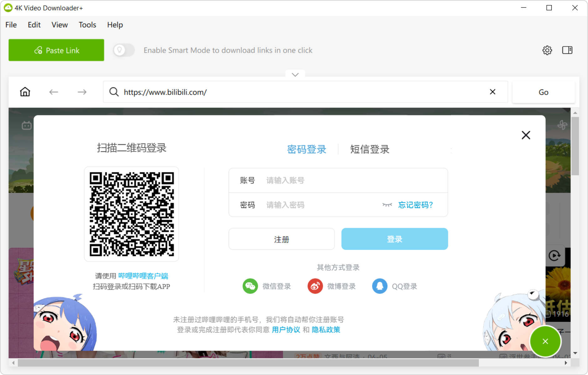
Task: Switch to the 短信登录 tab
Action: pos(370,149)
